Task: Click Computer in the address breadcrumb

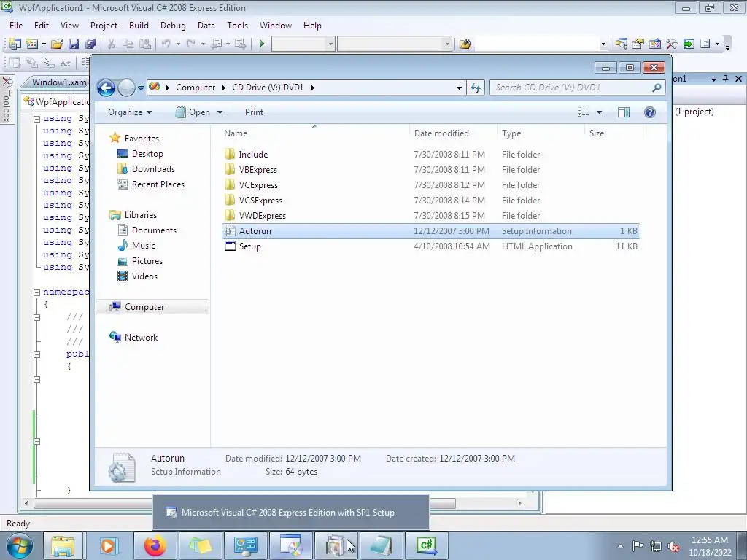Action: pos(196,87)
